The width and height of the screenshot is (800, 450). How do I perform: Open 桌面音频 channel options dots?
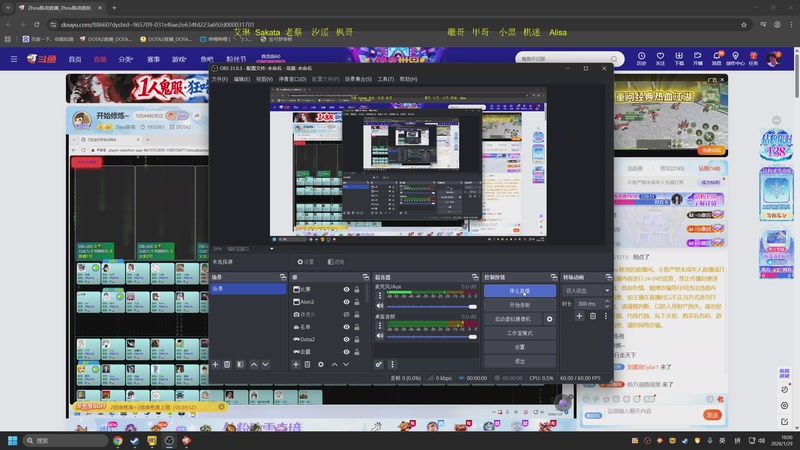point(380,326)
